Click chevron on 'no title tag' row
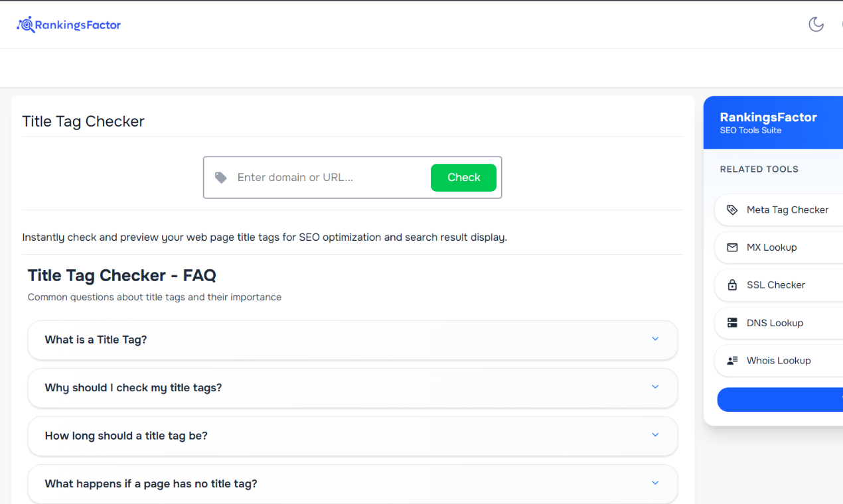The image size is (843, 504). tap(655, 483)
